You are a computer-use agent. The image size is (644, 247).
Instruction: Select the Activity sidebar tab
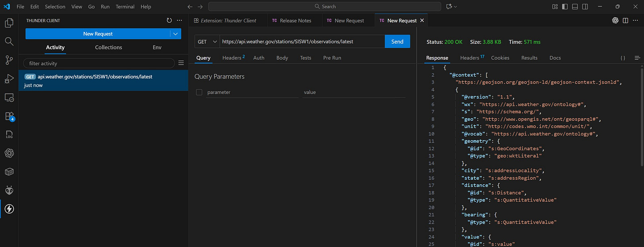pos(55,47)
